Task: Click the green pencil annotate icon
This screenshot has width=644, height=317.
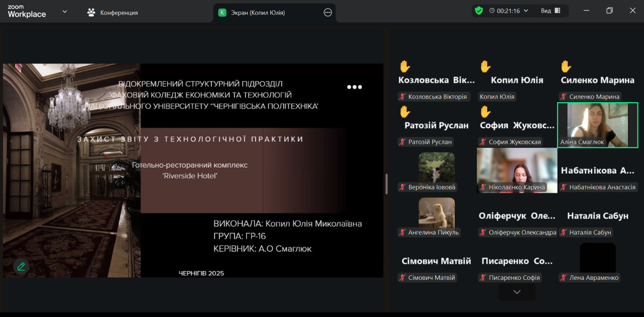Action: (x=21, y=267)
